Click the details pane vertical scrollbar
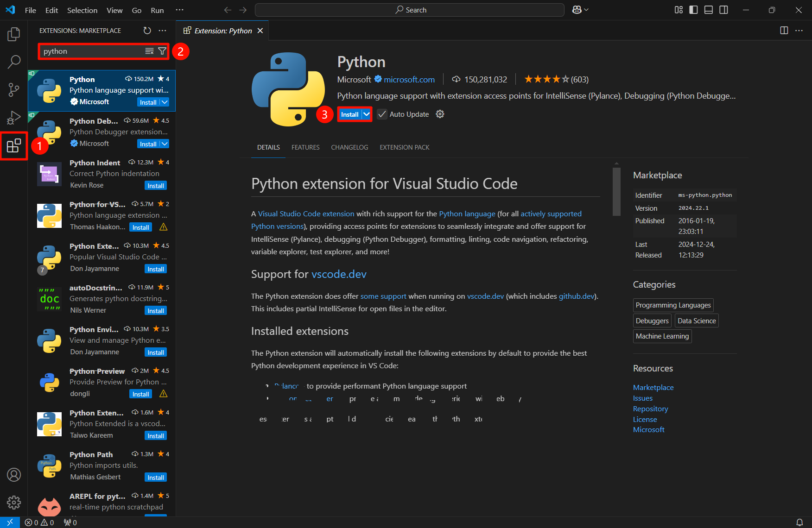The width and height of the screenshot is (812, 528). click(616, 192)
